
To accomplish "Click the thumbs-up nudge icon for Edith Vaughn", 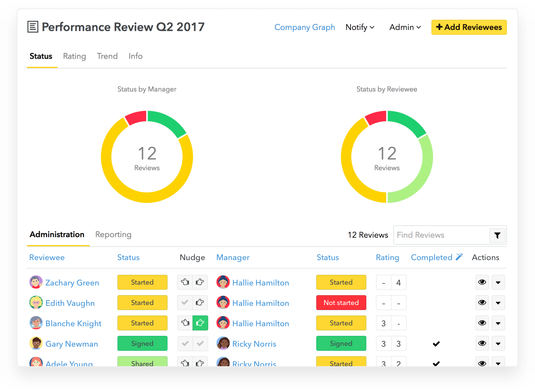I will click(199, 303).
